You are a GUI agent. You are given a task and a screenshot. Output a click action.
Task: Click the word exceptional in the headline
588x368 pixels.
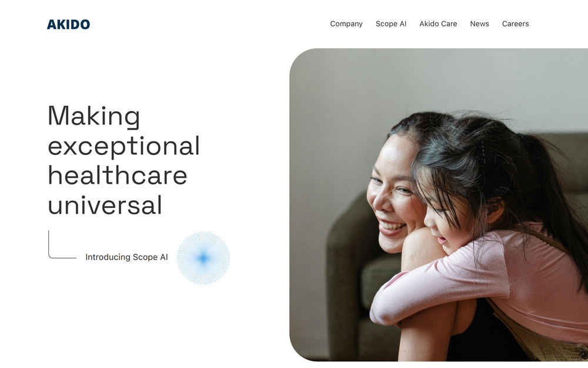click(123, 145)
